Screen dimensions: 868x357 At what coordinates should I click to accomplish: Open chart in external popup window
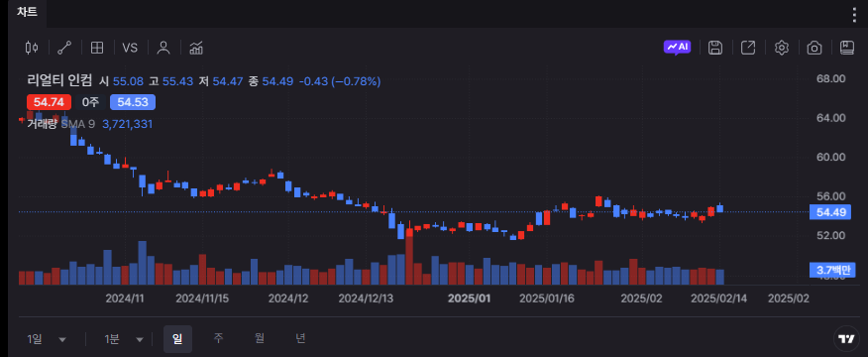coord(748,48)
